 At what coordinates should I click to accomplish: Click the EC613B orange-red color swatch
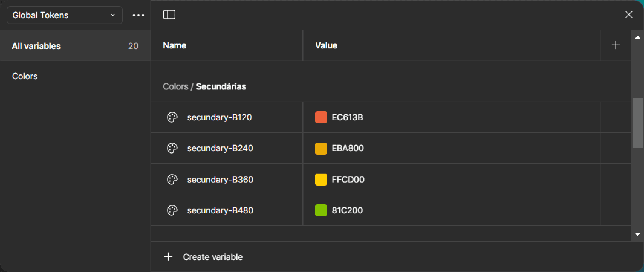pos(321,117)
